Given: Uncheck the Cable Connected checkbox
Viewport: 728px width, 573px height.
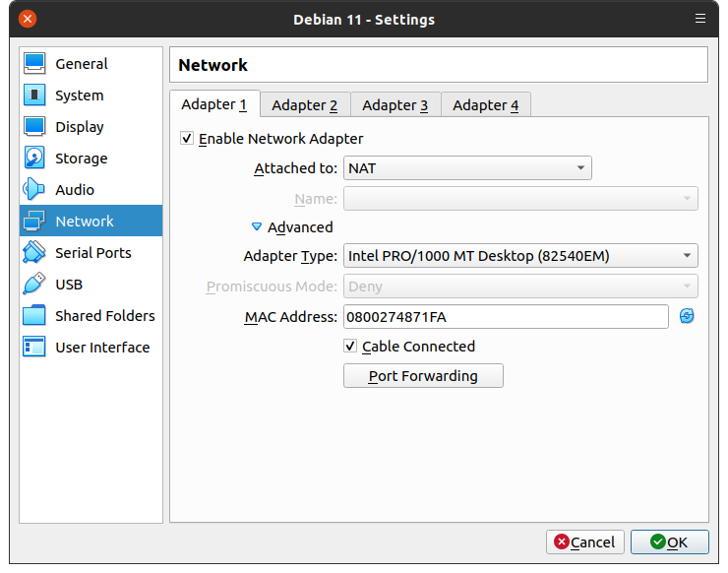Looking at the screenshot, I should pos(350,347).
